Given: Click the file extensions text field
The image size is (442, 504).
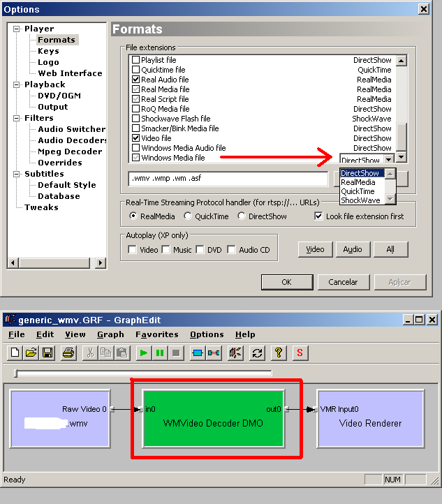Looking at the screenshot, I should coord(228,179).
